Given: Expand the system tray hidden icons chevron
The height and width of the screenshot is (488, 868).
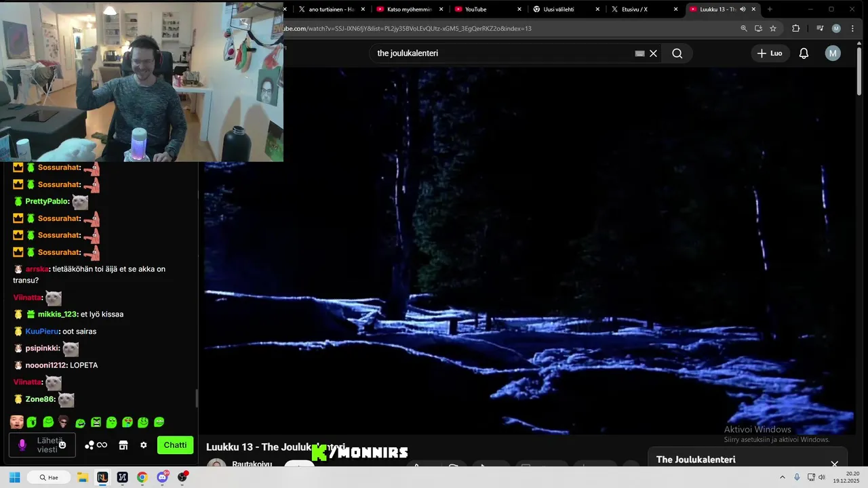Looking at the screenshot, I should [x=782, y=477].
